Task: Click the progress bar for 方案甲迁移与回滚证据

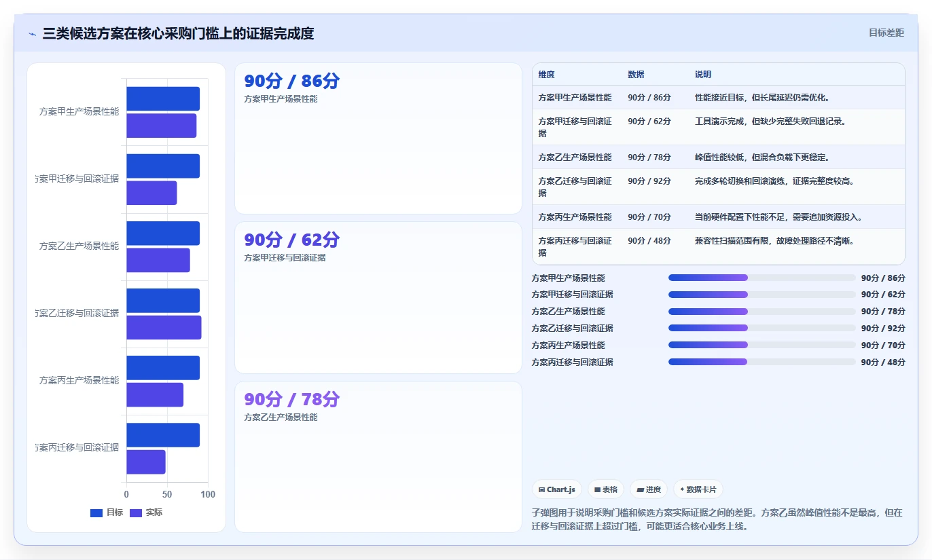Action: (762, 295)
